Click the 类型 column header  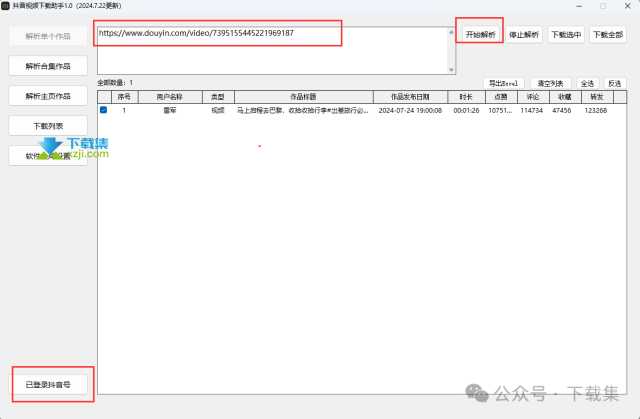(x=218, y=97)
